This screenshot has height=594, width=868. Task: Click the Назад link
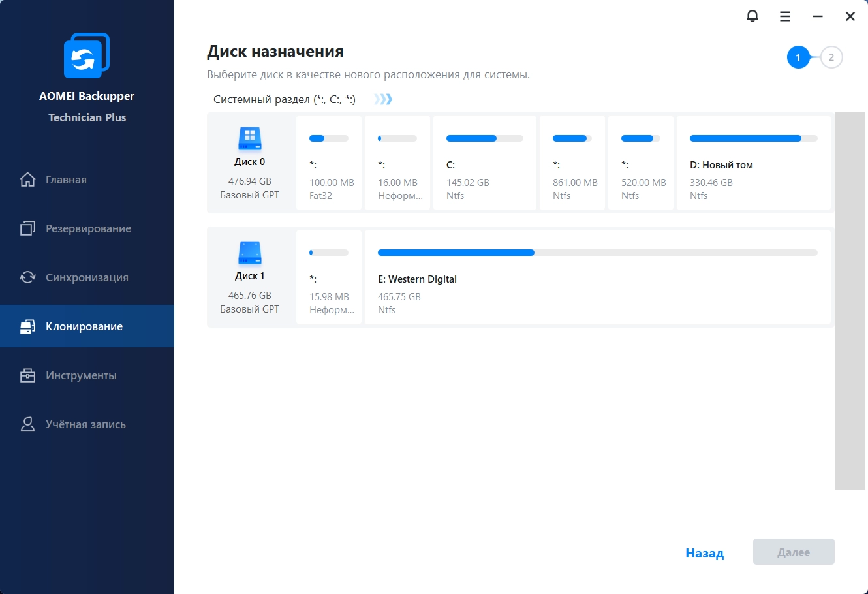pos(704,553)
